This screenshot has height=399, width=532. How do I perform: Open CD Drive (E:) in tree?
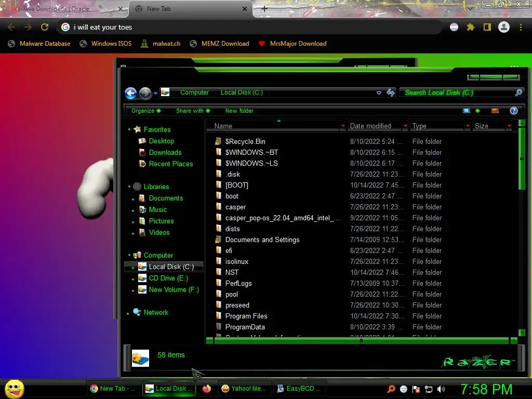click(x=168, y=278)
